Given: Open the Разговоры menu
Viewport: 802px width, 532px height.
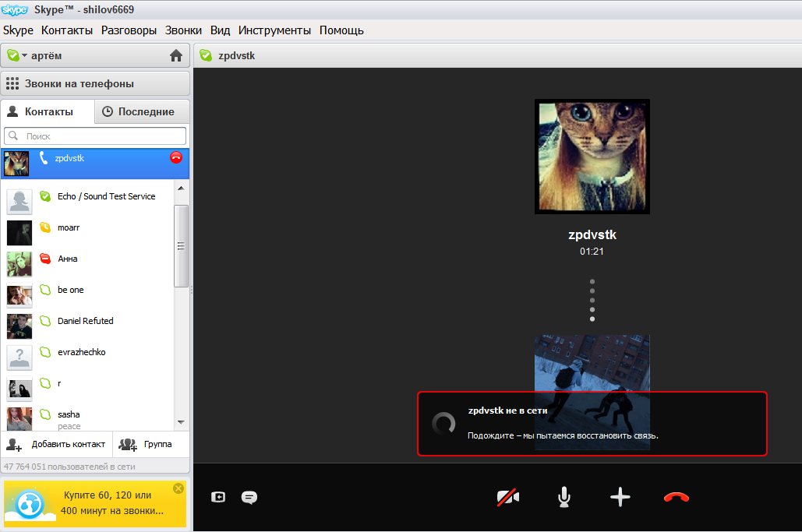Looking at the screenshot, I should click(129, 30).
